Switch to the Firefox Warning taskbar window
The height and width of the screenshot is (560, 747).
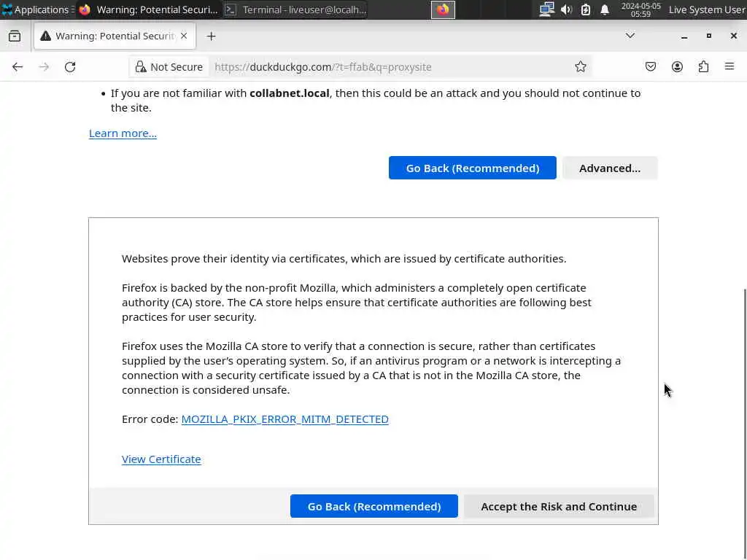[149, 9]
